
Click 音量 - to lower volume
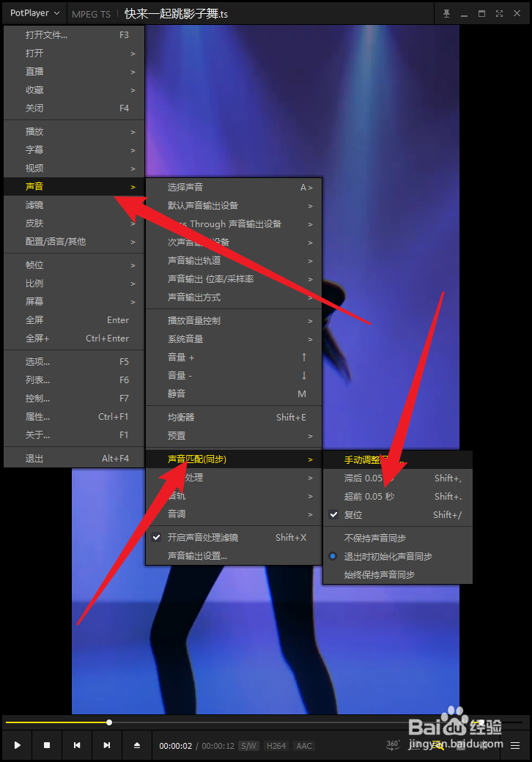pyautogui.click(x=234, y=376)
